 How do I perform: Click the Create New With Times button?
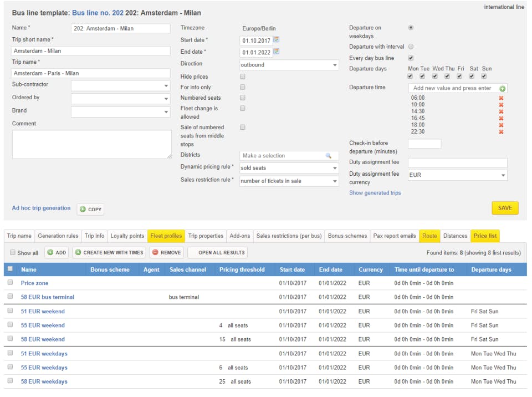[109, 253]
